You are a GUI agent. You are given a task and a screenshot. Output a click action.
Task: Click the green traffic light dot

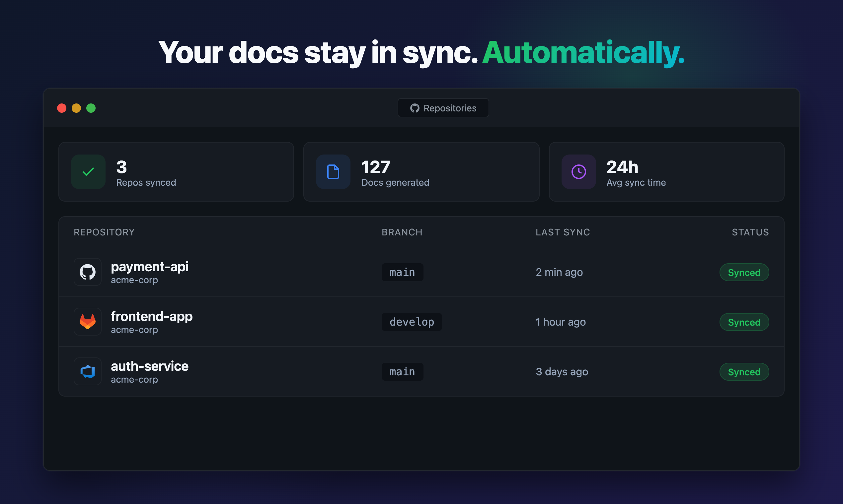pyautogui.click(x=92, y=108)
